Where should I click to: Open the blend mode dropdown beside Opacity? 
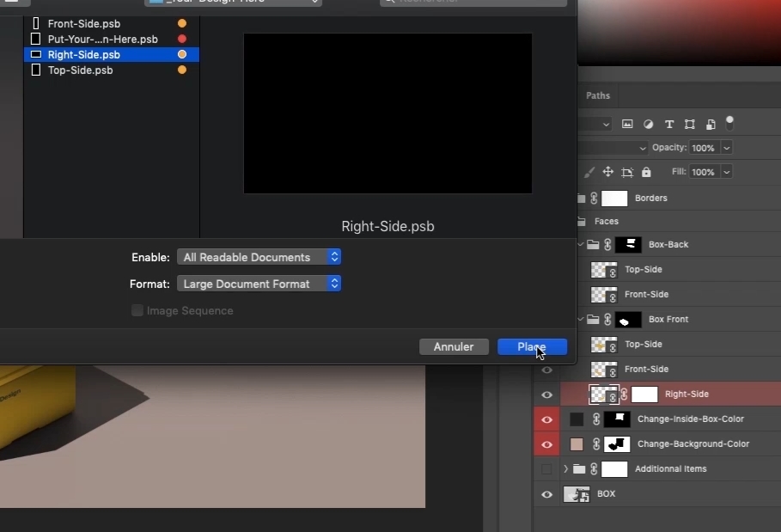613,148
